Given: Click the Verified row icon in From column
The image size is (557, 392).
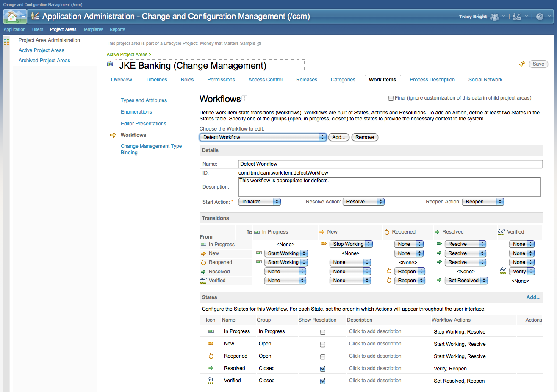Looking at the screenshot, I should [203, 281].
